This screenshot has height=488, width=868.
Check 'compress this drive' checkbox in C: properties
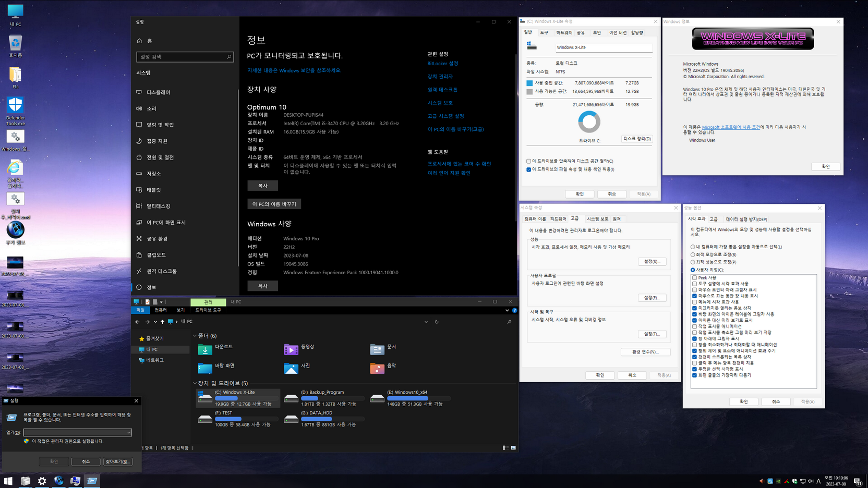[528, 161]
